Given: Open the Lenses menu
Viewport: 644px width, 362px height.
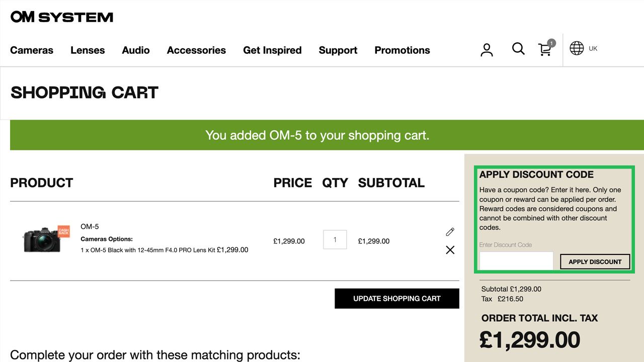Looking at the screenshot, I should click(x=88, y=50).
